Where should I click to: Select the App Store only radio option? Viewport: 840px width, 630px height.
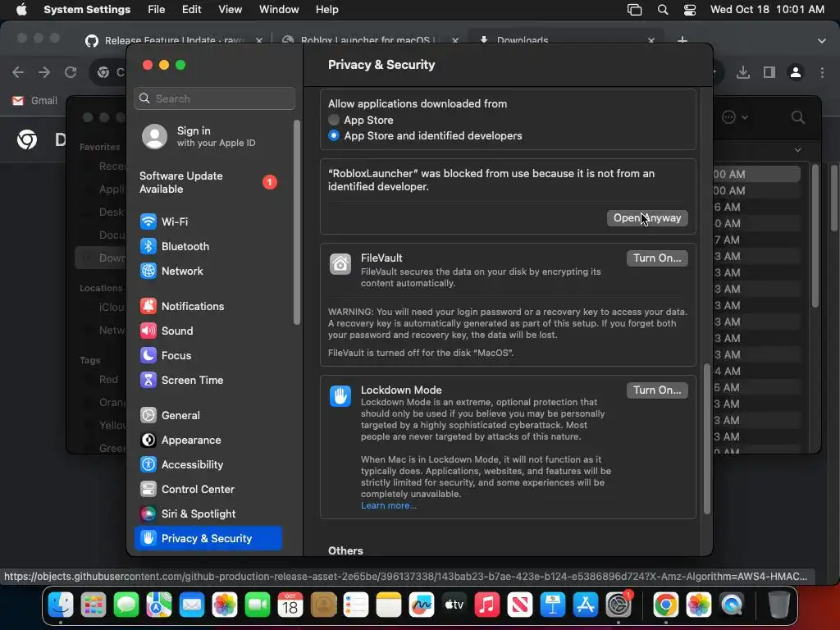[x=334, y=120]
